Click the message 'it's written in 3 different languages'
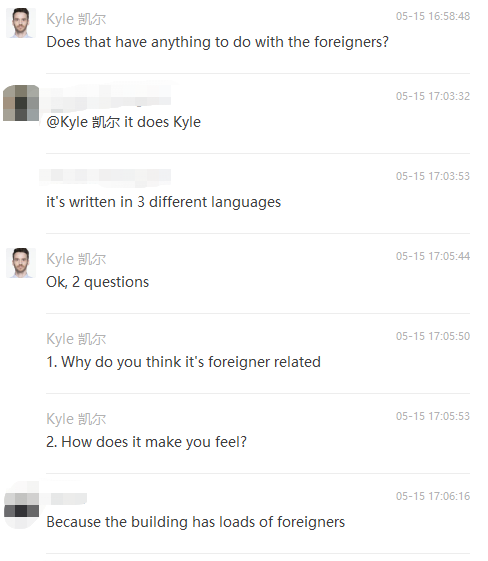Viewport: 488px width, 561px height. [x=164, y=202]
